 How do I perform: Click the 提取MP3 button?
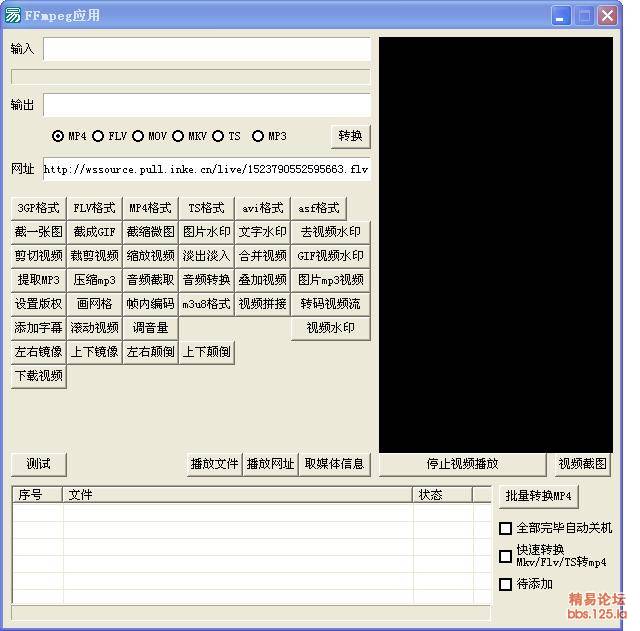click(38, 280)
